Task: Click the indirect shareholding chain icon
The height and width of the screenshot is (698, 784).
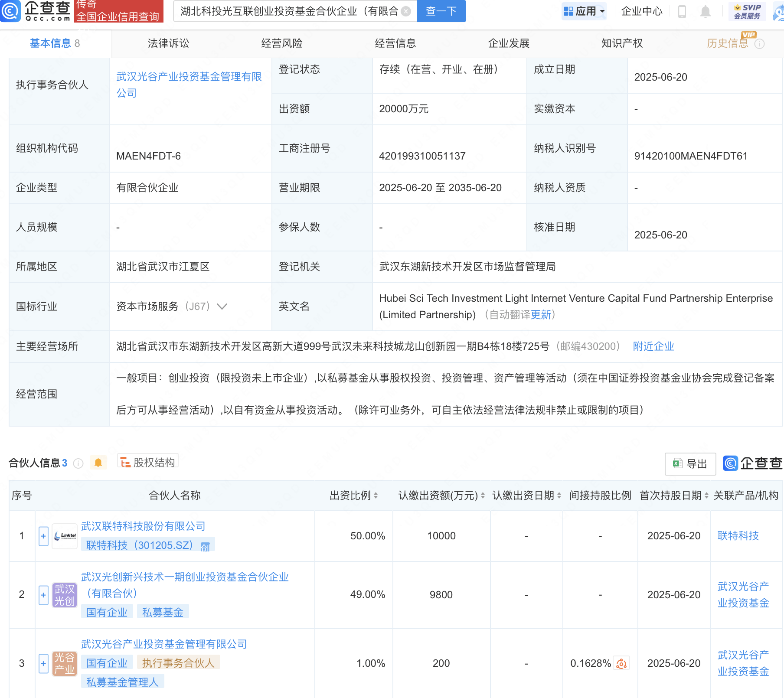Action: [621, 663]
